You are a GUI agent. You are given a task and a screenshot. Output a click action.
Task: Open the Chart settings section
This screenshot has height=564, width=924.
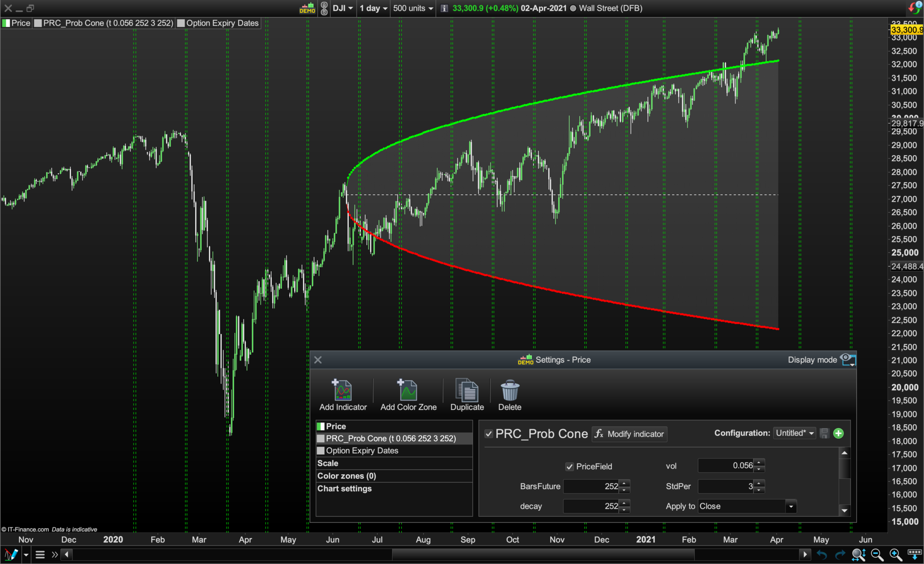tap(344, 489)
